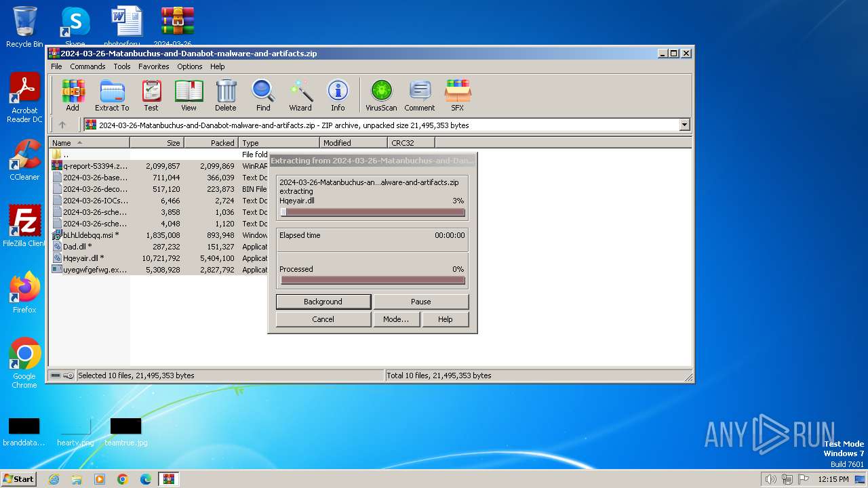Sort by Modified column header

[x=353, y=143]
